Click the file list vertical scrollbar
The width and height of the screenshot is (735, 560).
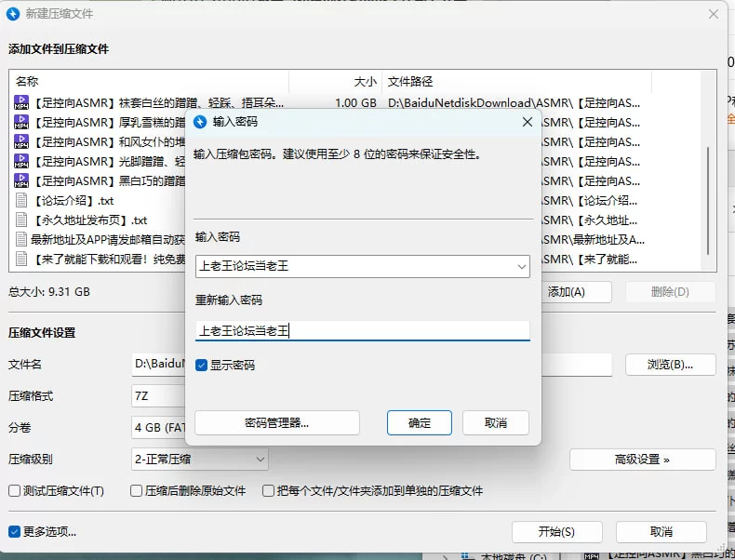708,201
